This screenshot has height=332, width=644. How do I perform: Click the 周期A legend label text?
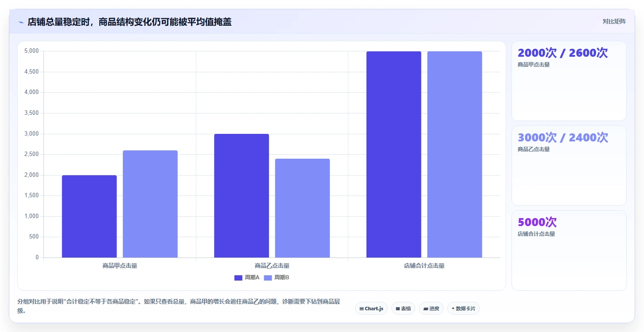pyautogui.click(x=252, y=277)
